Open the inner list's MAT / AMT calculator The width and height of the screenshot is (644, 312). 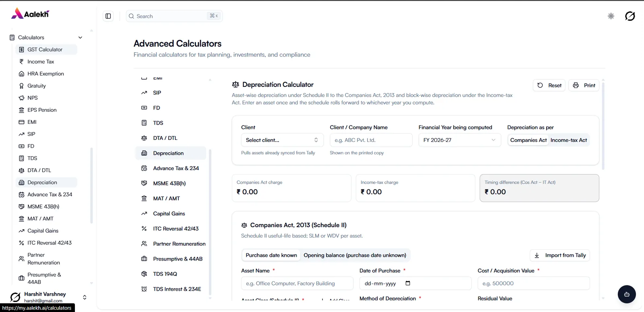pyautogui.click(x=171, y=198)
